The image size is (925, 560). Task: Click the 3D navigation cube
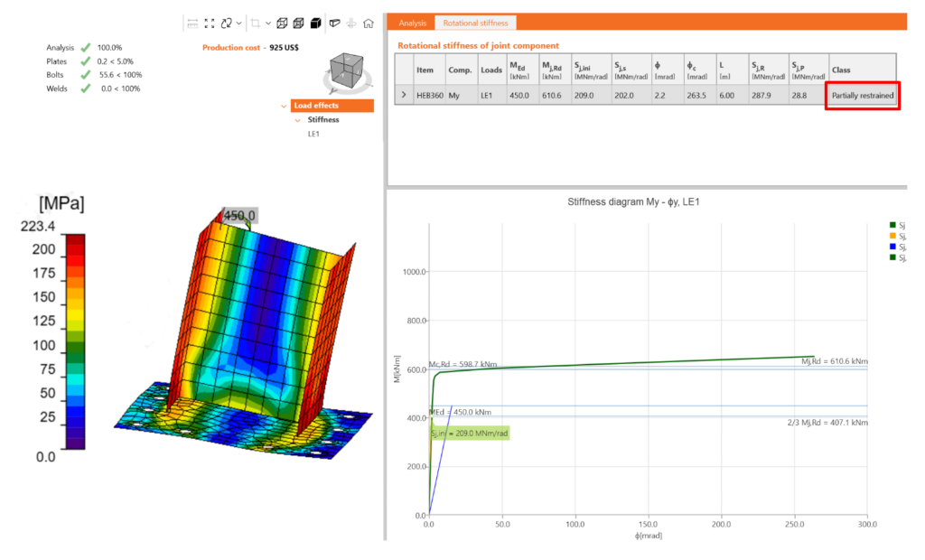click(x=347, y=71)
